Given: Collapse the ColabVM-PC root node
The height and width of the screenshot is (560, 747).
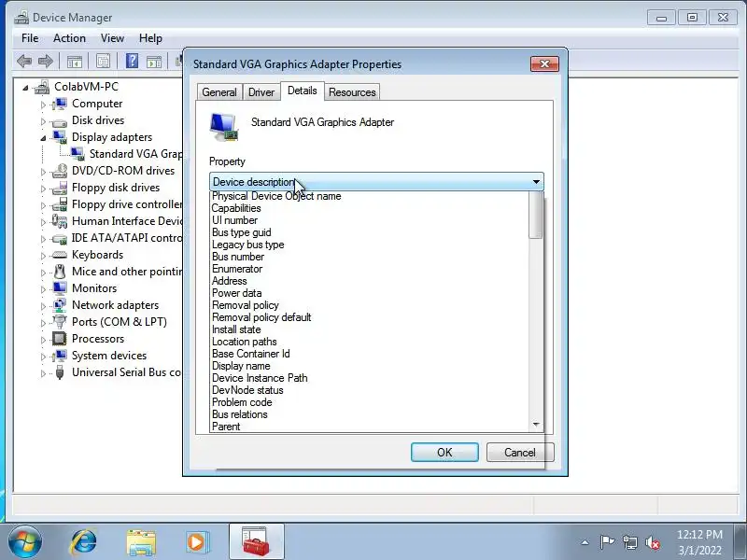Looking at the screenshot, I should (26, 88).
